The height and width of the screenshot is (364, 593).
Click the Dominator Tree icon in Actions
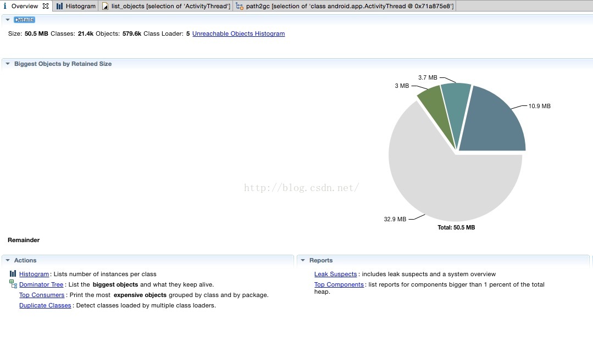click(x=13, y=284)
